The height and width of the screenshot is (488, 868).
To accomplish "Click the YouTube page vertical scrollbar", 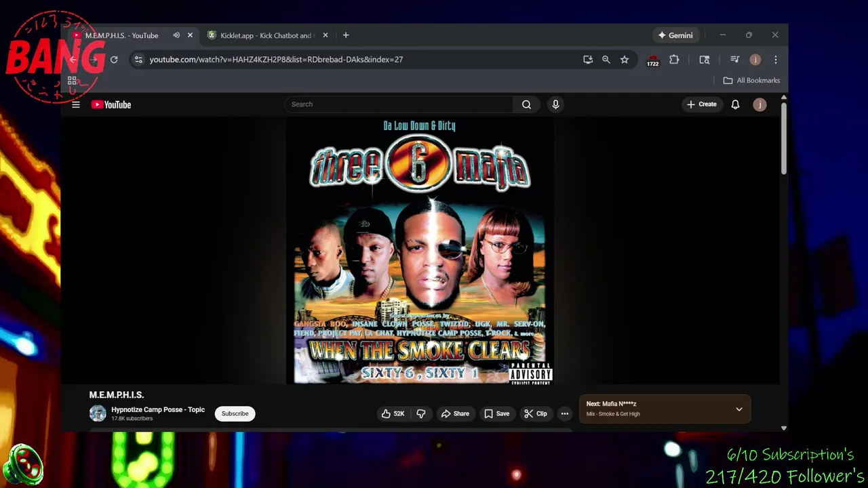I will pos(784,139).
